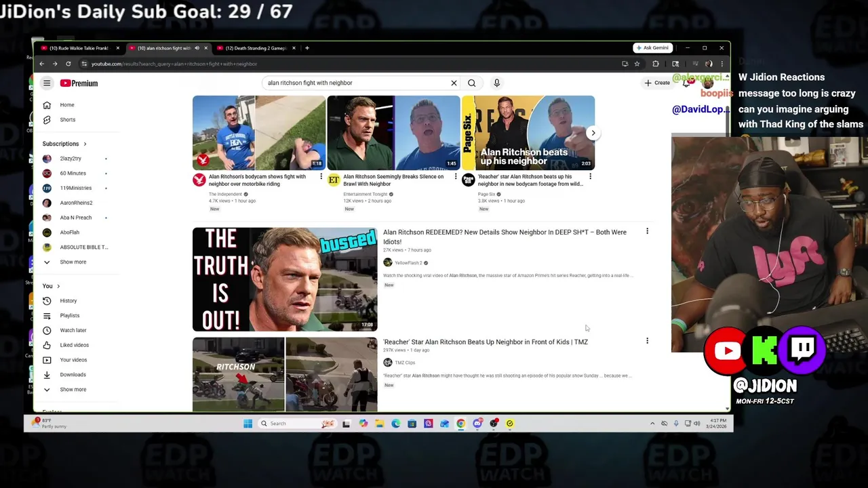868x488 pixels.
Task: Open the YellowFlash 2 channel
Action: click(408, 263)
